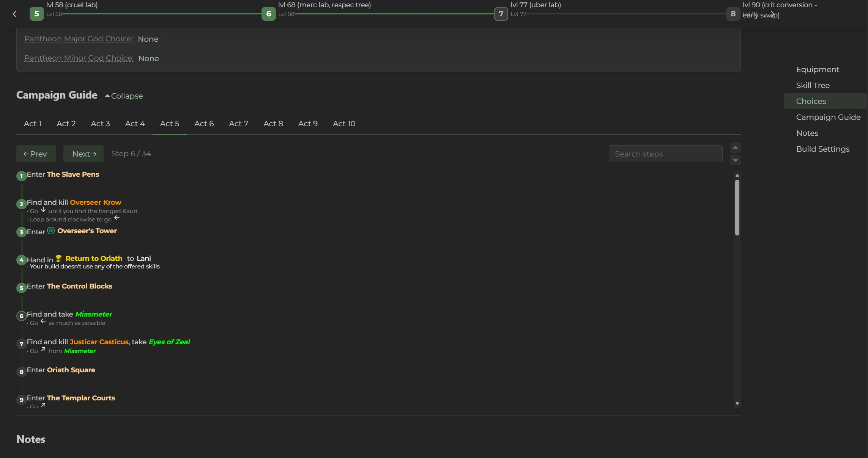Click the Return to Oriath quest icon
This screenshot has height=458, width=868.
click(x=58, y=259)
